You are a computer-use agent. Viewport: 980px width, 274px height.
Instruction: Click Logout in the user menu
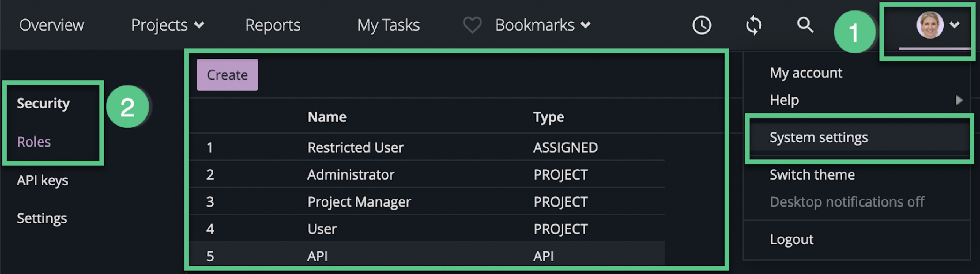(x=791, y=239)
